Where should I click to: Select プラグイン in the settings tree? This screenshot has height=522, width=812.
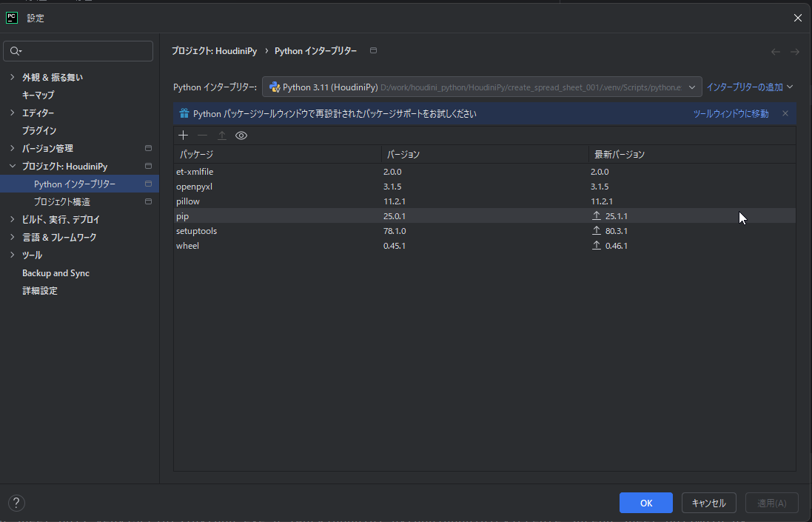pos(38,130)
